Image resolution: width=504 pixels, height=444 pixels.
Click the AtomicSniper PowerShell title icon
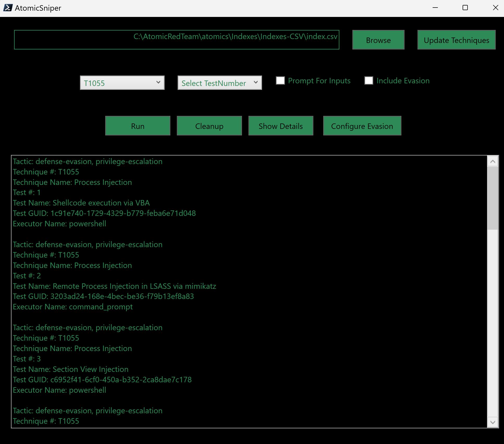8,8
